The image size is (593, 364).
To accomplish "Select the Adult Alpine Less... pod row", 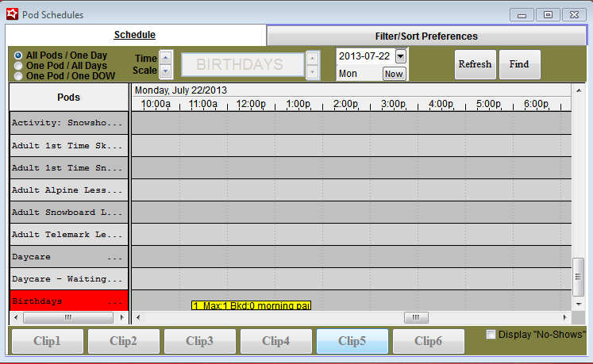I will [x=69, y=190].
